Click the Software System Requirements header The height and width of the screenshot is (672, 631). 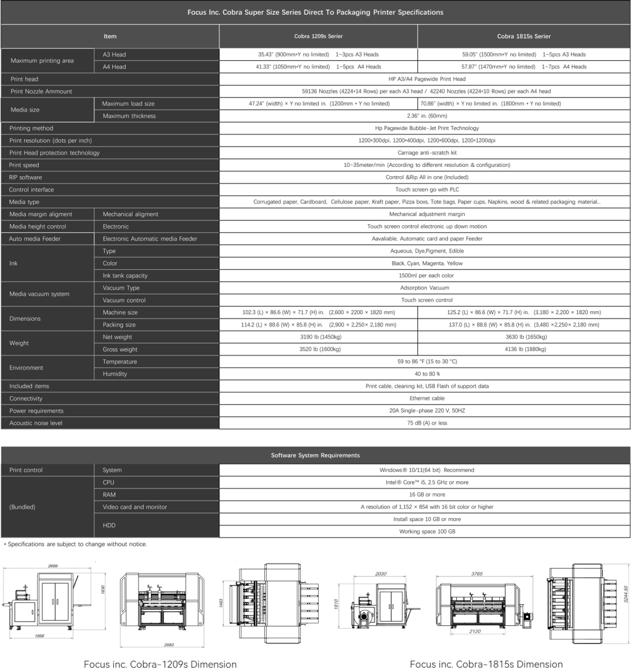tap(315, 455)
